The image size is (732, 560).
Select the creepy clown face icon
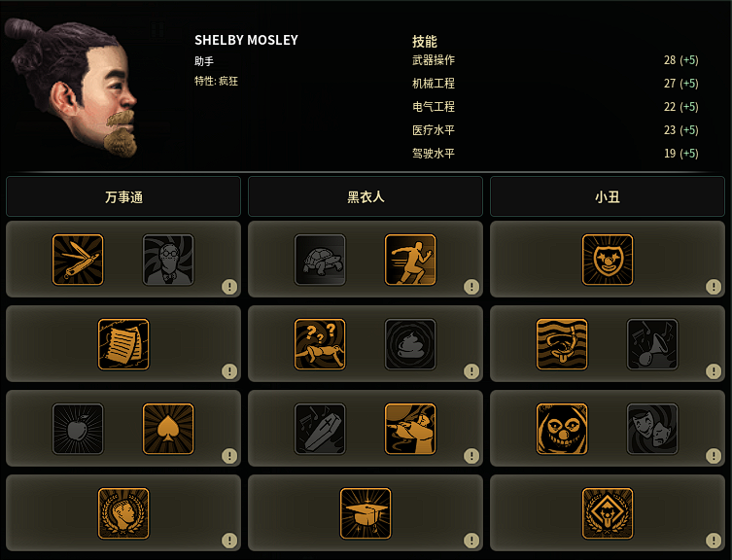[562, 429]
